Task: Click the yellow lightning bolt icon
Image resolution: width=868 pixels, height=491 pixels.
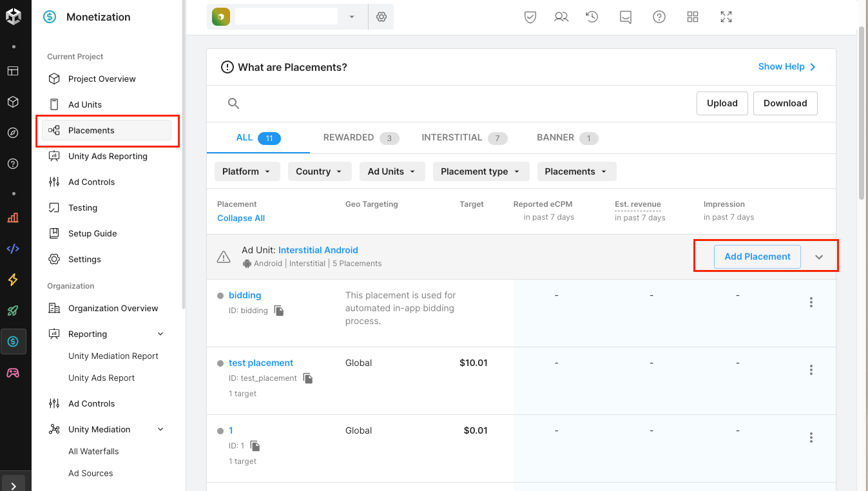Action: tap(13, 280)
